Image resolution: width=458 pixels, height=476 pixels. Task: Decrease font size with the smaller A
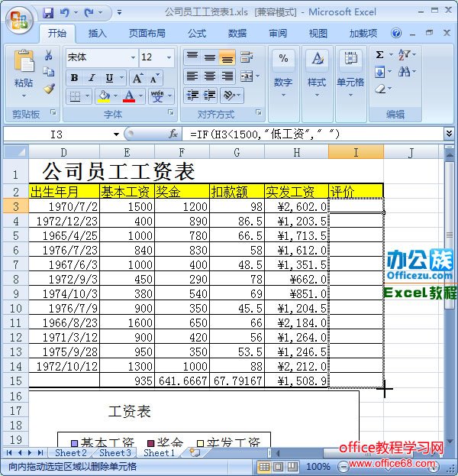pyautogui.click(x=154, y=79)
